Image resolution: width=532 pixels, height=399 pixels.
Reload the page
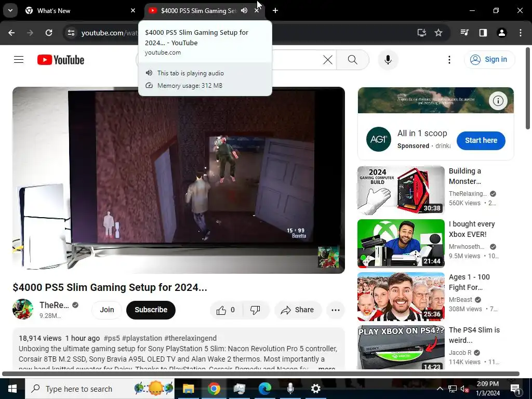[x=49, y=33]
